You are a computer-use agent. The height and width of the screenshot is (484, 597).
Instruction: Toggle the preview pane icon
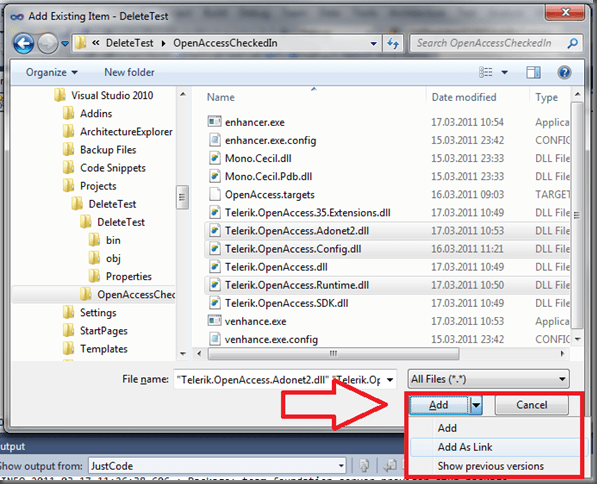pyautogui.click(x=533, y=72)
